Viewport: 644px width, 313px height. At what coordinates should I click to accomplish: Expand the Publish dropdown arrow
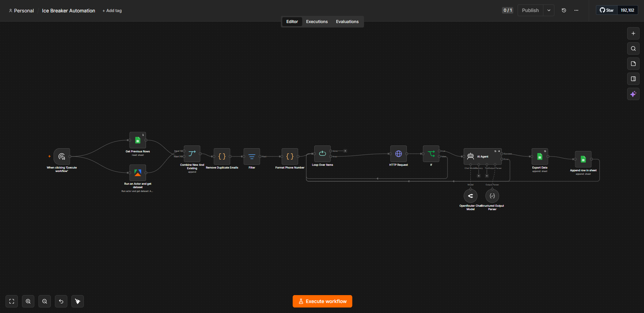tap(549, 10)
